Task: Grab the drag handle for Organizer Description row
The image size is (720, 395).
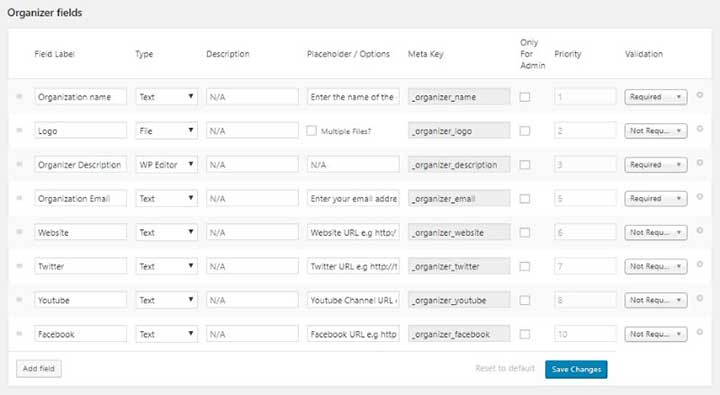Action: [19, 164]
